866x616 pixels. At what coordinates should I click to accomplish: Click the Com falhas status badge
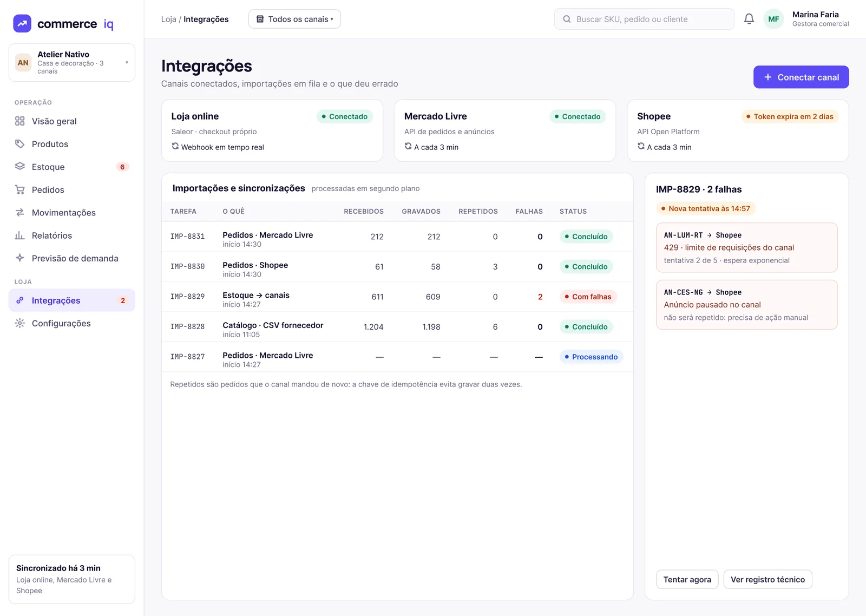pyautogui.click(x=588, y=297)
